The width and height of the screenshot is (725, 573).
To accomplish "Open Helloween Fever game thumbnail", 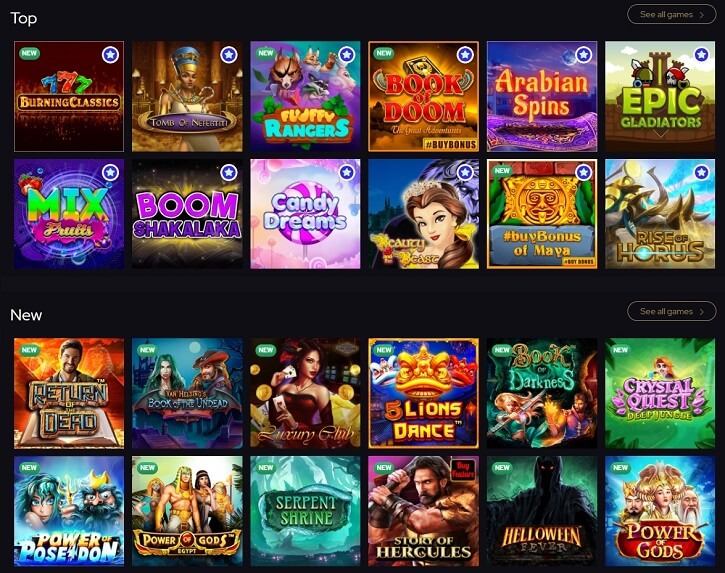I will tap(542, 511).
